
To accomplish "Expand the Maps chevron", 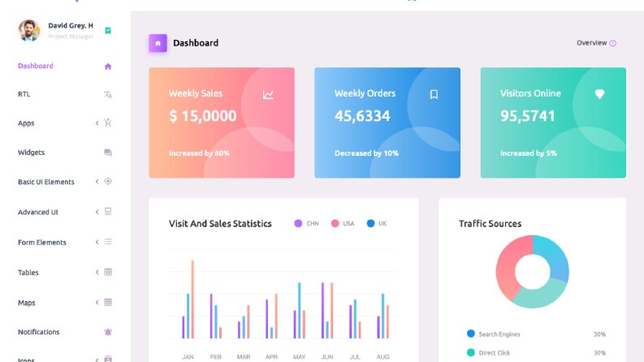I will click(97, 303).
